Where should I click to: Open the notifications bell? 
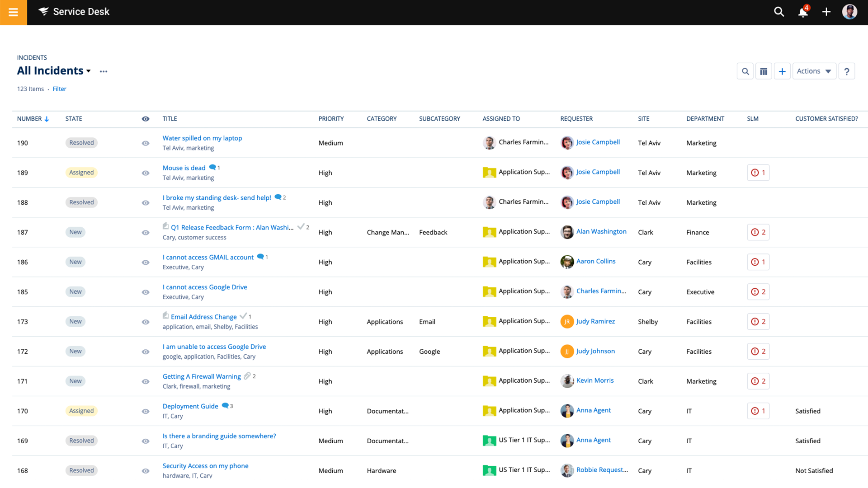[803, 12]
